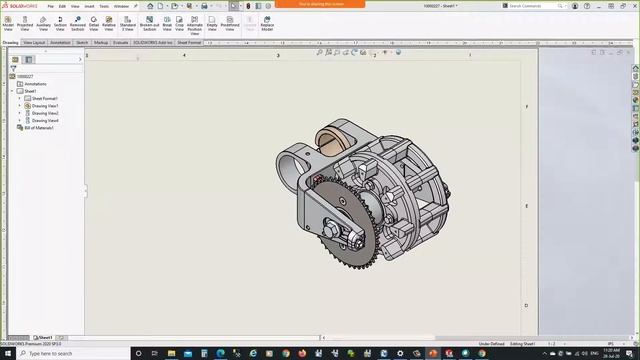The image size is (640, 360).
Task: Pick the Removed Section tool
Action: [x=78, y=24]
